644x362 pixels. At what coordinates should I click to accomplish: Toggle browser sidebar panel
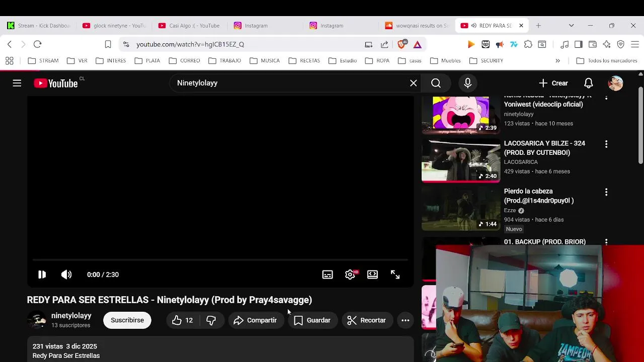click(x=579, y=44)
